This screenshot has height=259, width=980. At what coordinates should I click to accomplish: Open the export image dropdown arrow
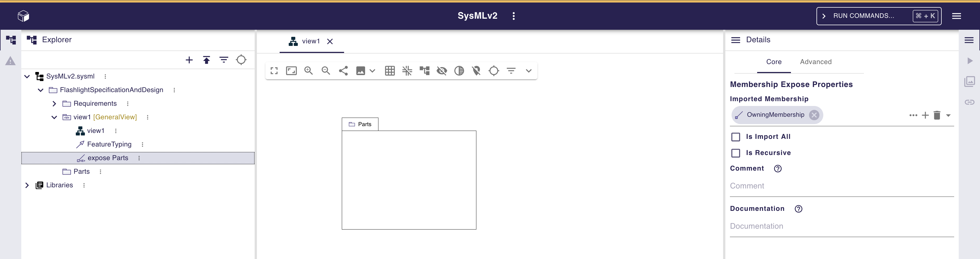[372, 71]
